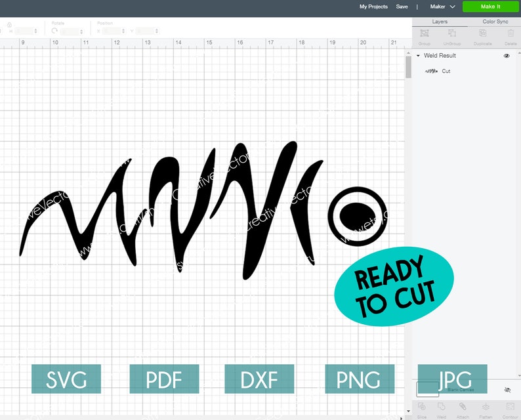Click the Blank Canvas color swatch

point(428,389)
